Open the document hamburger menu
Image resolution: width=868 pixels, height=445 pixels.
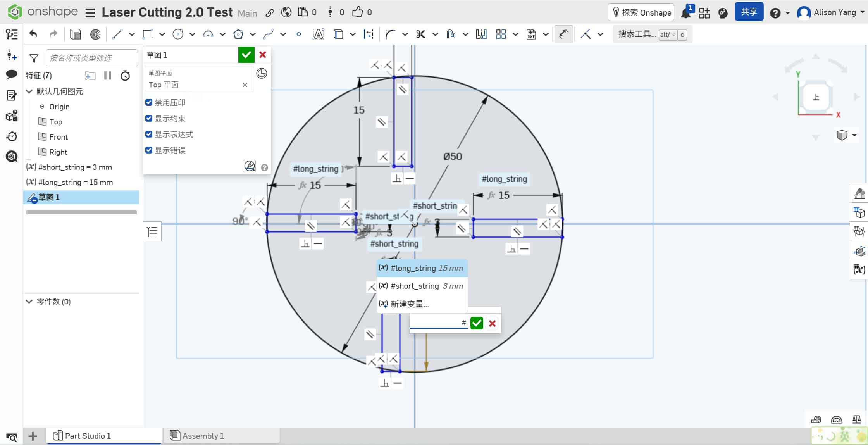click(90, 12)
